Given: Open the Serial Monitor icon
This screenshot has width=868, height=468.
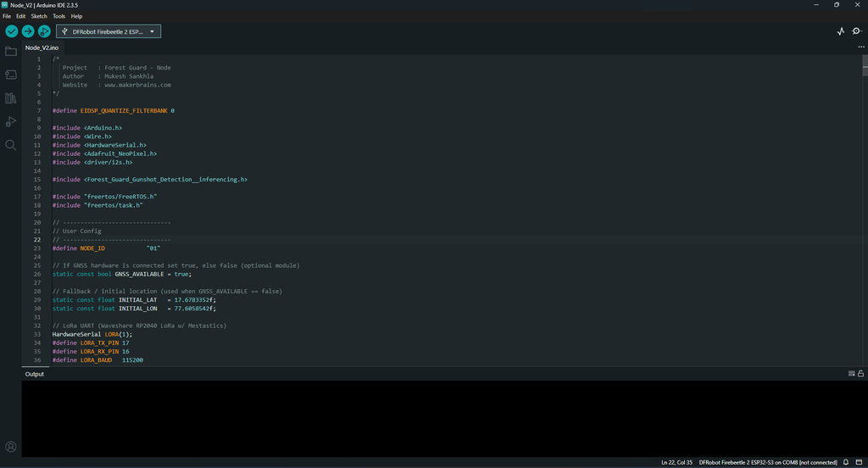Looking at the screenshot, I should pos(857,31).
